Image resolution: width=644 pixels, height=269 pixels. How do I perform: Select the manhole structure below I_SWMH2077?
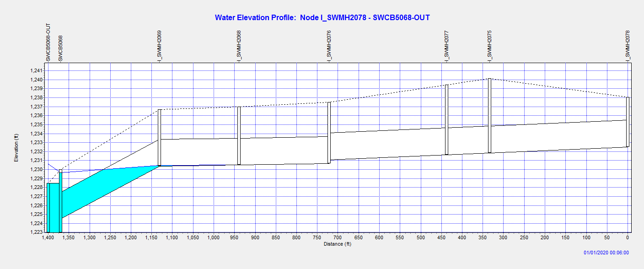(x=446, y=120)
